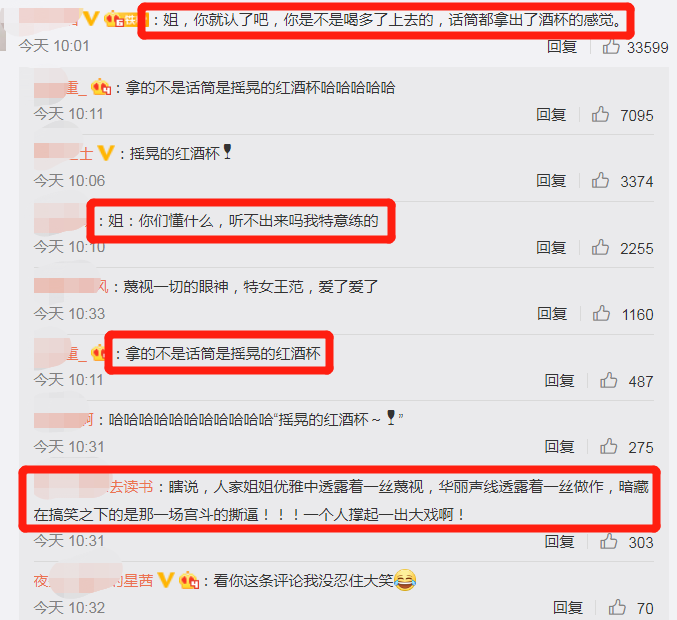Screen dimensions: 677x620
Task: Open profile of username ending 星茜
Action: tap(93, 581)
